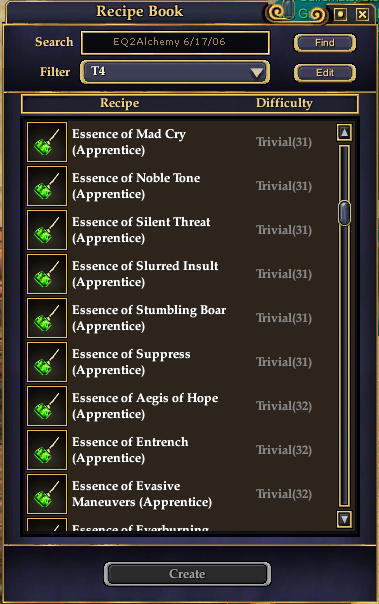
Task: Click the scroll up arrow
Action: (344, 133)
